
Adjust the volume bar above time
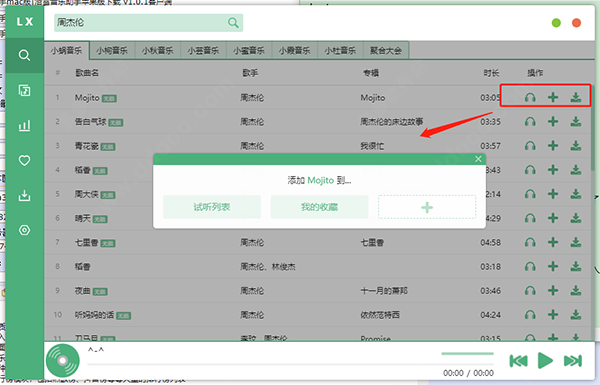pyautogui.click(x=467, y=354)
